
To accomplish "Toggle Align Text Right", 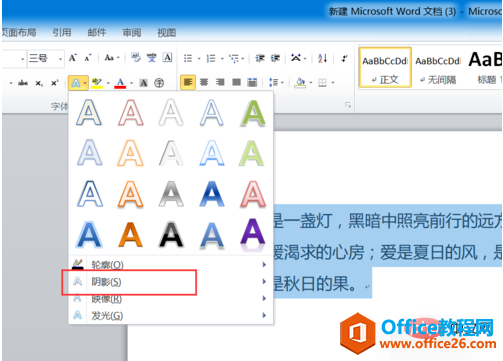I will pyautogui.click(x=220, y=82).
